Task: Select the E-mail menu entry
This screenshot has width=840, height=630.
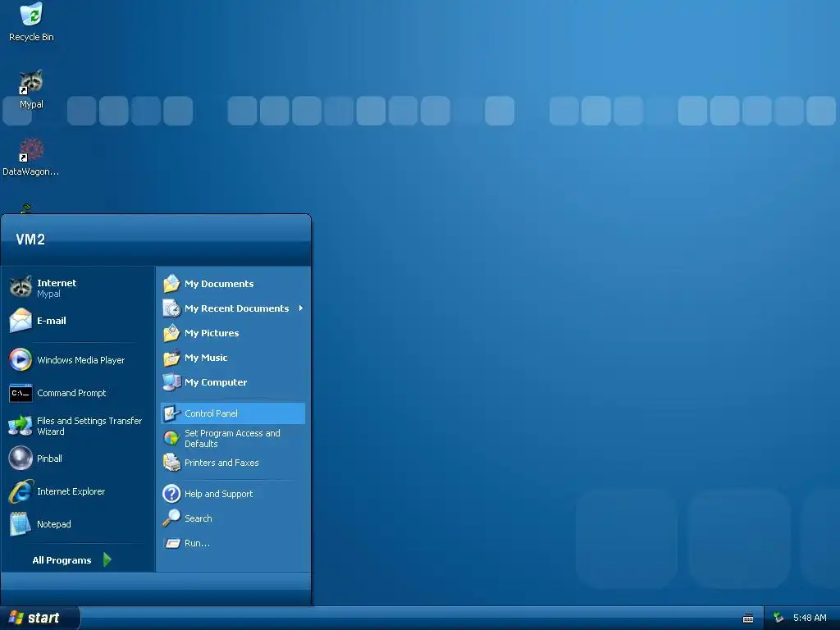Action: 78,321
